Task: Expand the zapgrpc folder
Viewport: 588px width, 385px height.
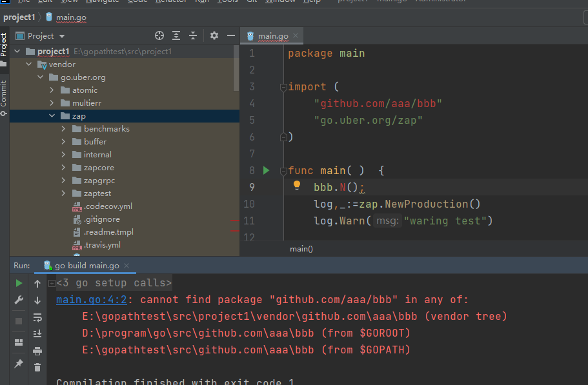Action: (x=63, y=181)
